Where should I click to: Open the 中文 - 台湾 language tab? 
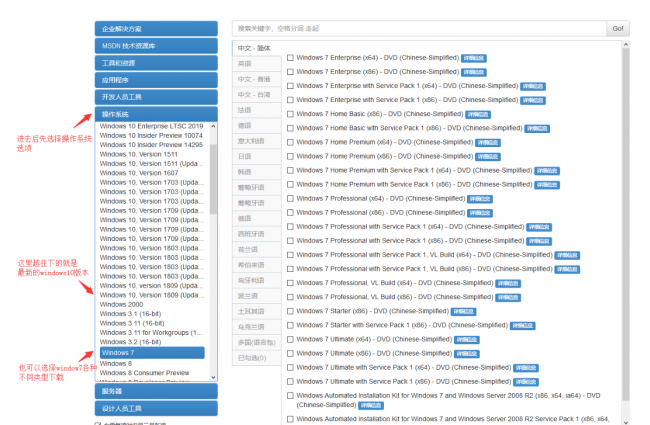click(x=257, y=95)
